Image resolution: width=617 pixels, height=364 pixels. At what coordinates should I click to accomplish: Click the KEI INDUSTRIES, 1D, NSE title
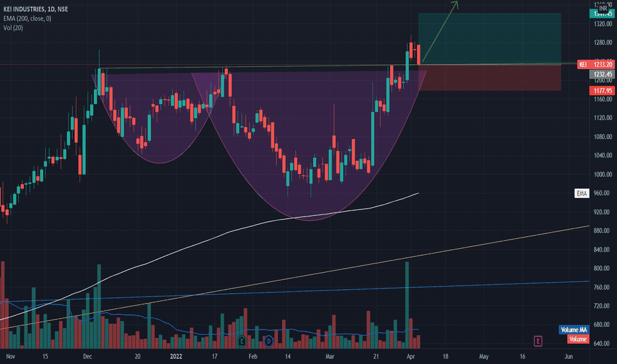(35, 9)
